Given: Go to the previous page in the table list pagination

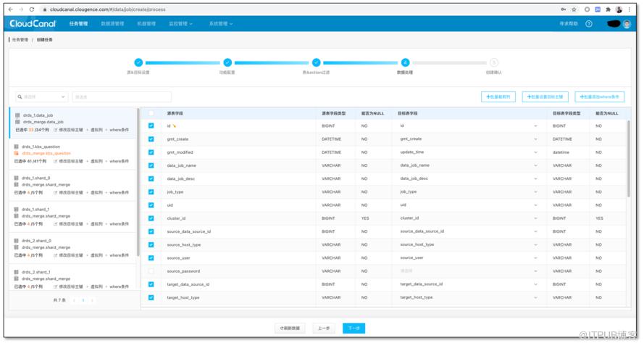Looking at the screenshot, I should coord(74,300).
